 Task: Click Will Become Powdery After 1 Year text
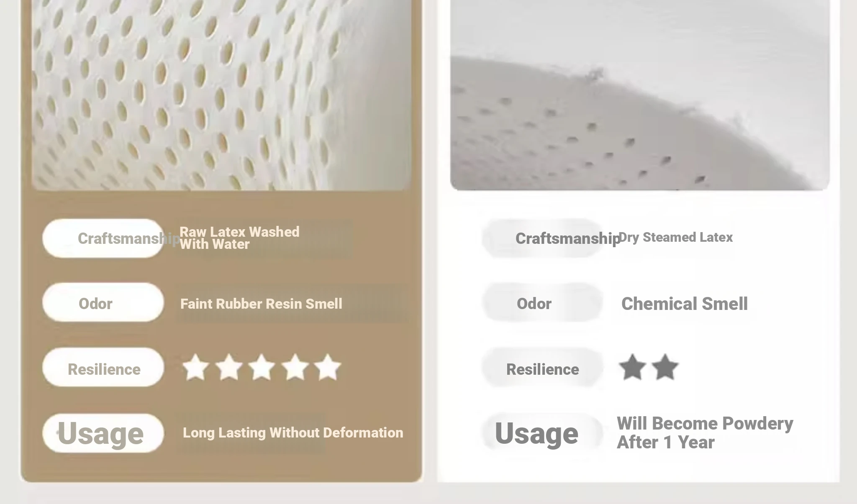[x=705, y=433]
